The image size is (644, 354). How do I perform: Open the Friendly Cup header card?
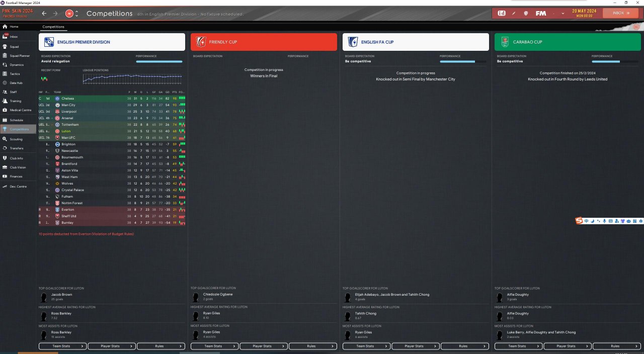pos(264,42)
